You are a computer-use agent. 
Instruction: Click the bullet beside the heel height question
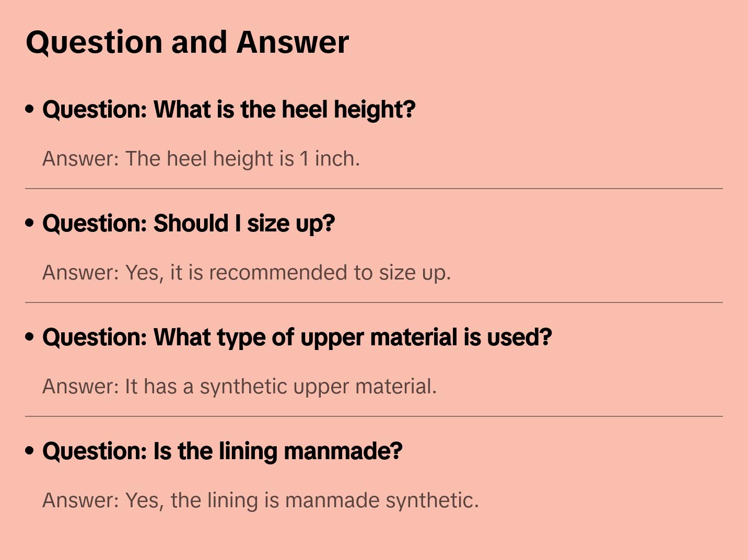tap(30, 109)
